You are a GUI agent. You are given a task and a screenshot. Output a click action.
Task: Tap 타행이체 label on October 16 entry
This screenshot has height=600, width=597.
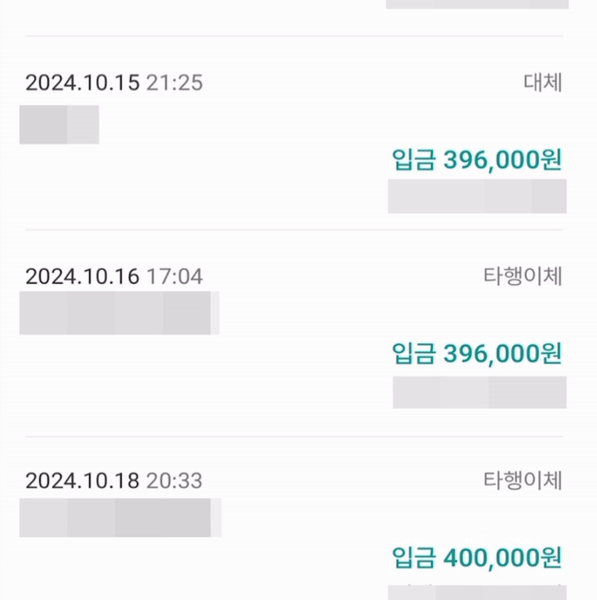pos(522,276)
